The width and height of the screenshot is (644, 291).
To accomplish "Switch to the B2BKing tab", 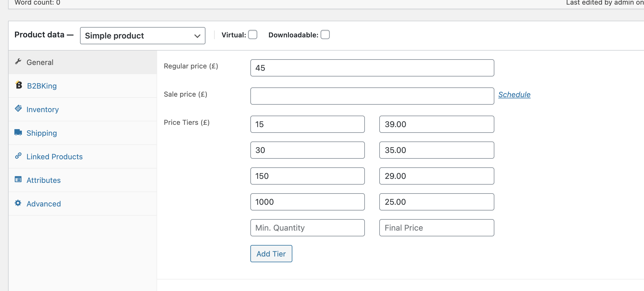I will (83, 86).
